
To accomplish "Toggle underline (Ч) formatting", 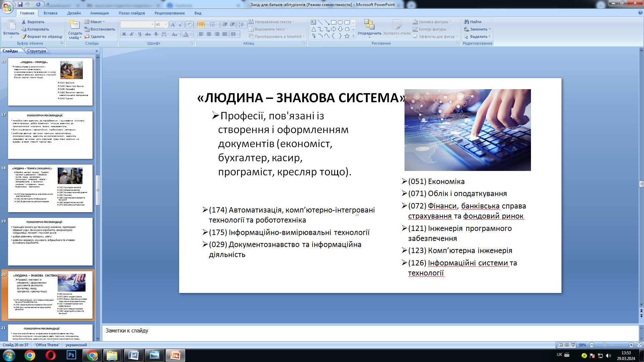I will click(140, 34).
